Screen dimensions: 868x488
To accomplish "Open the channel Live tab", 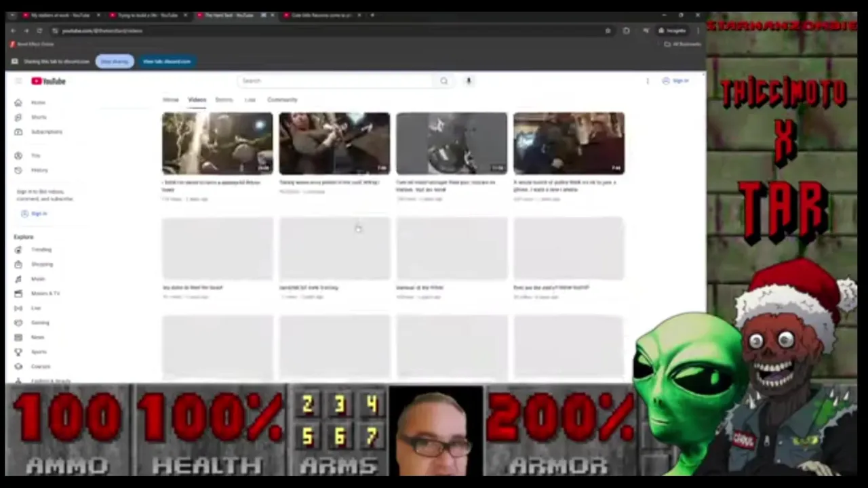I will click(x=250, y=100).
